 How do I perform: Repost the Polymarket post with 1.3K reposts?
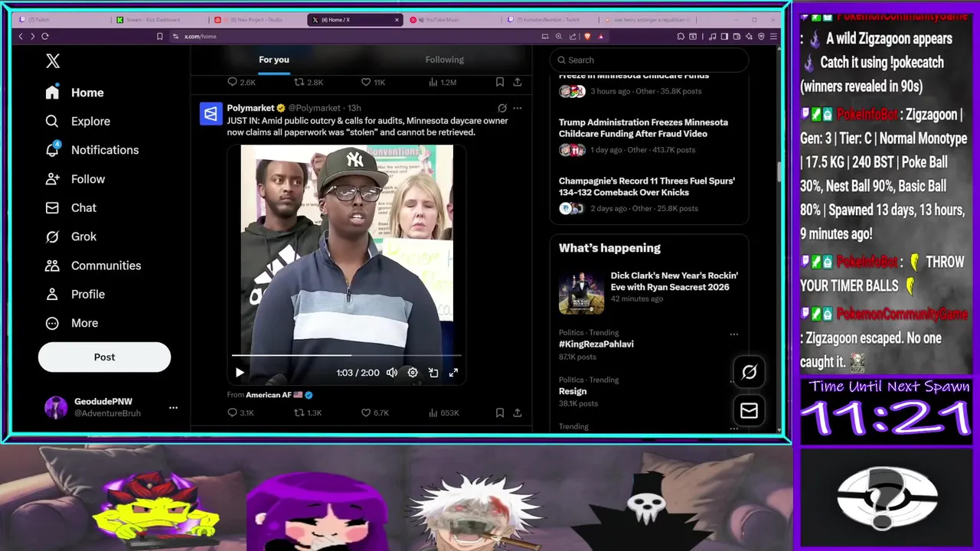(x=299, y=412)
